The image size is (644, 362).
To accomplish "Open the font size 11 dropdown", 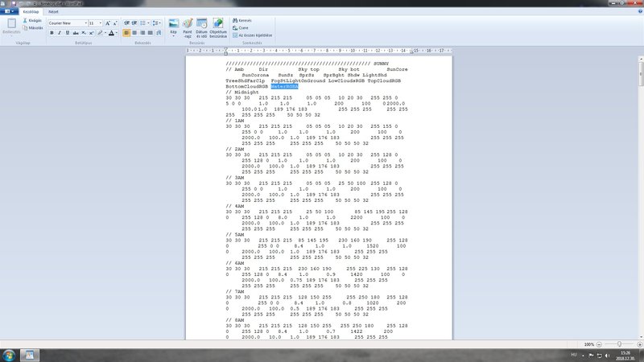I will point(101,23).
